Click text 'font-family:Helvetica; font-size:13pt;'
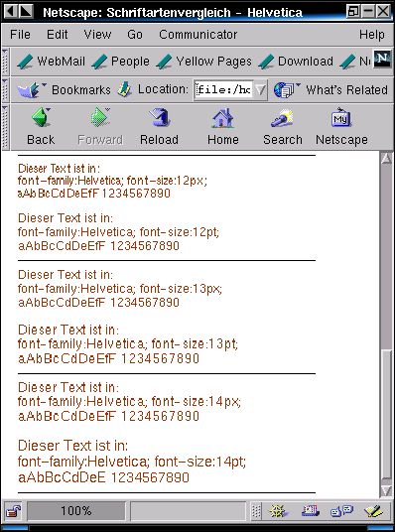This screenshot has width=395, height=532. (x=128, y=344)
